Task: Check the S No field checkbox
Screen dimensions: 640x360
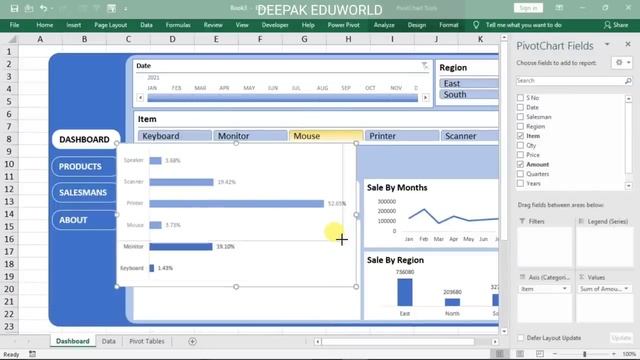Action: point(520,98)
